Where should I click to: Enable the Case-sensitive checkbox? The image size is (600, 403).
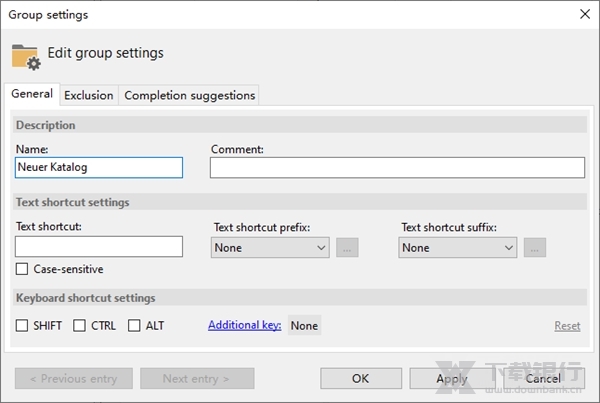(x=22, y=269)
